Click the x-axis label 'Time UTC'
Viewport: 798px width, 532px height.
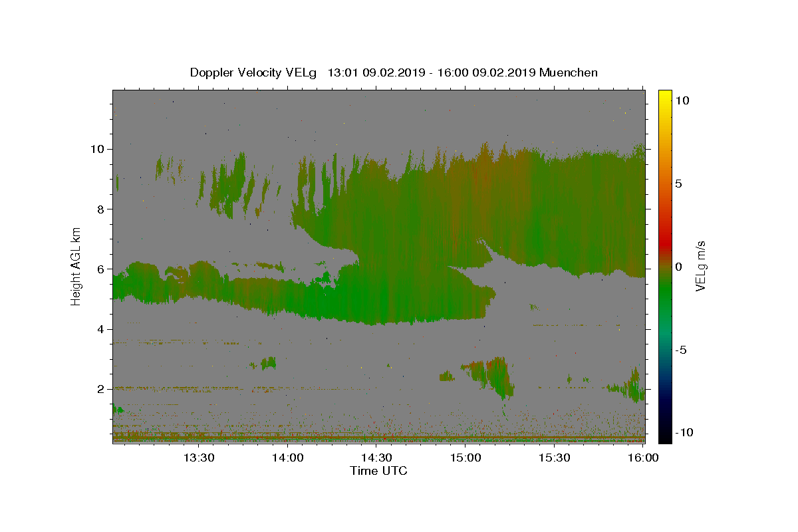(x=378, y=471)
